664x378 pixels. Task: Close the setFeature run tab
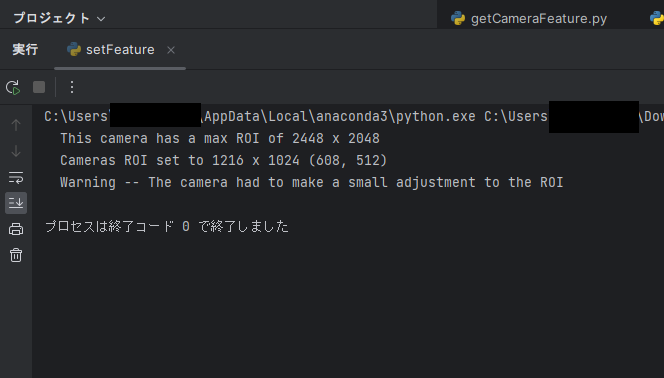(x=171, y=50)
